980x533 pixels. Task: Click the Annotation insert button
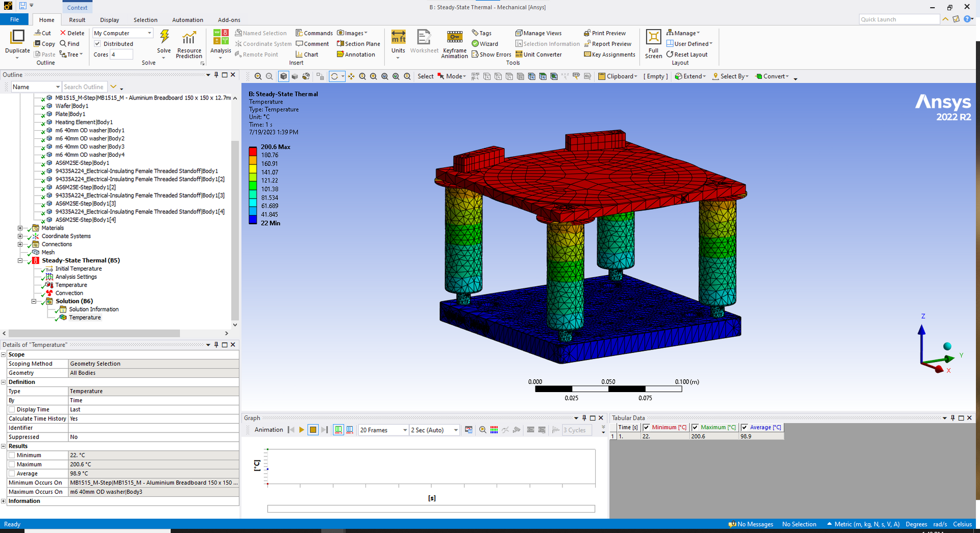point(356,55)
